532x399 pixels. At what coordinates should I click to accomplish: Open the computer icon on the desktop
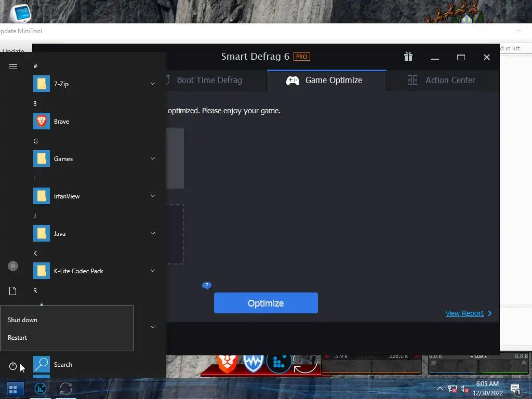[x=20, y=13]
